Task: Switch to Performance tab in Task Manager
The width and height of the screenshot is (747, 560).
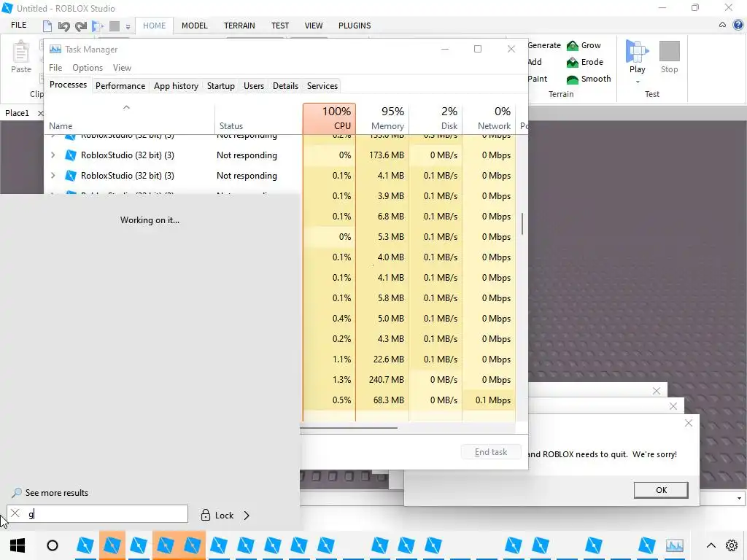Action: tap(120, 86)
